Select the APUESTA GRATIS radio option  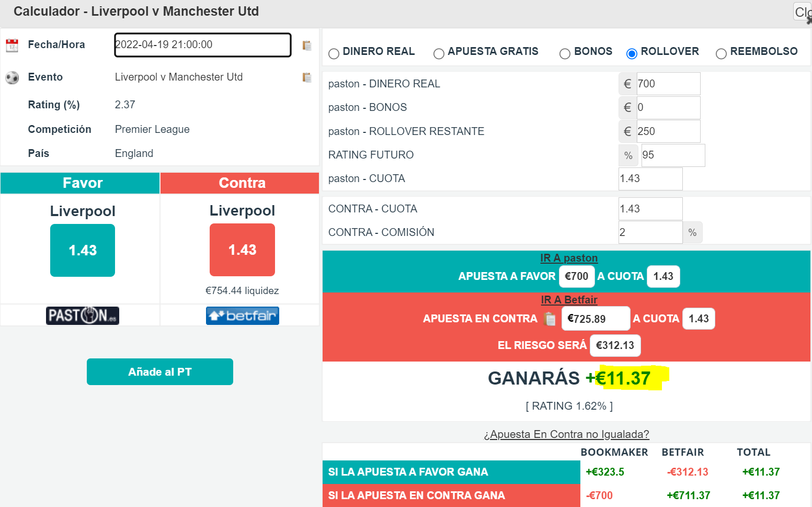coord(439,53)
